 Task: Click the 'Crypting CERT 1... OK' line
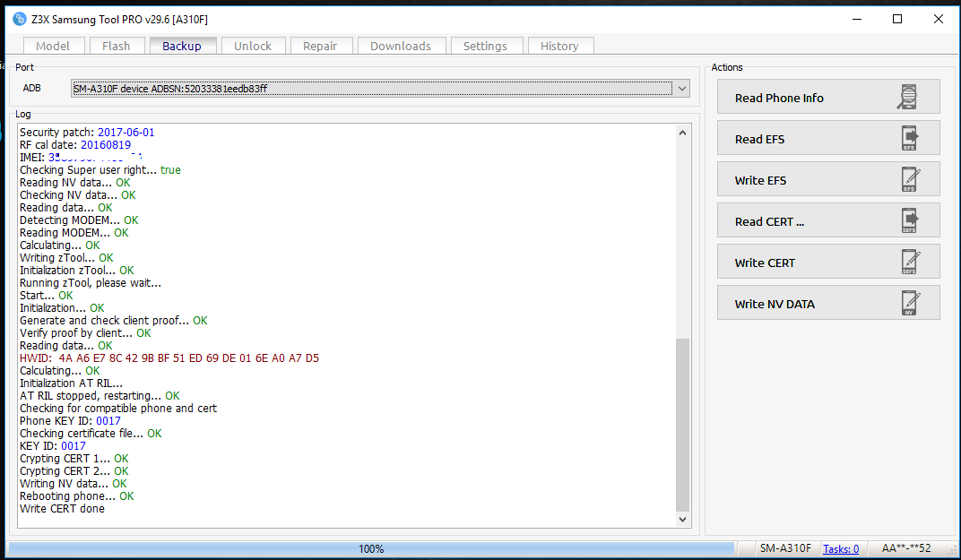[74, 458]
